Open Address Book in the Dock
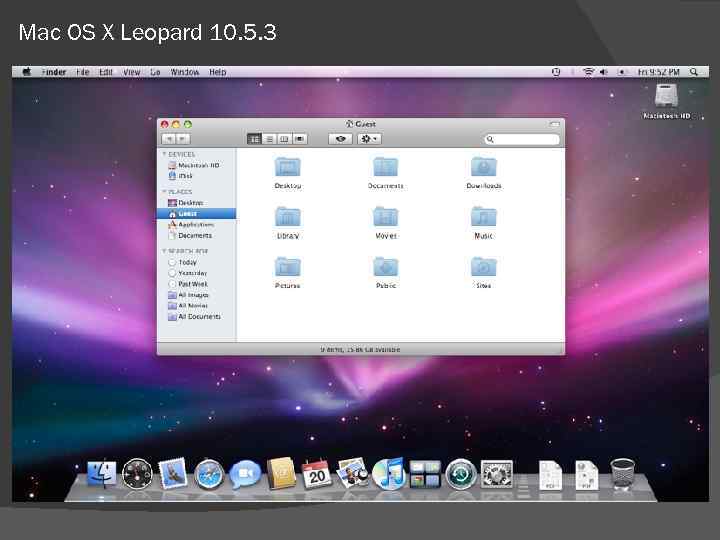Viewport: 720px width, 540px height. pos(281,473)
